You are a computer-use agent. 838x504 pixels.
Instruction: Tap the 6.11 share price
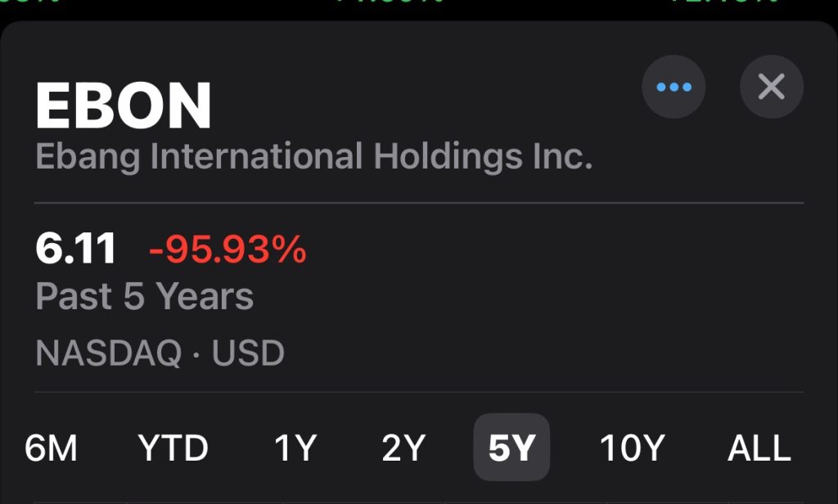click(76, 249)
